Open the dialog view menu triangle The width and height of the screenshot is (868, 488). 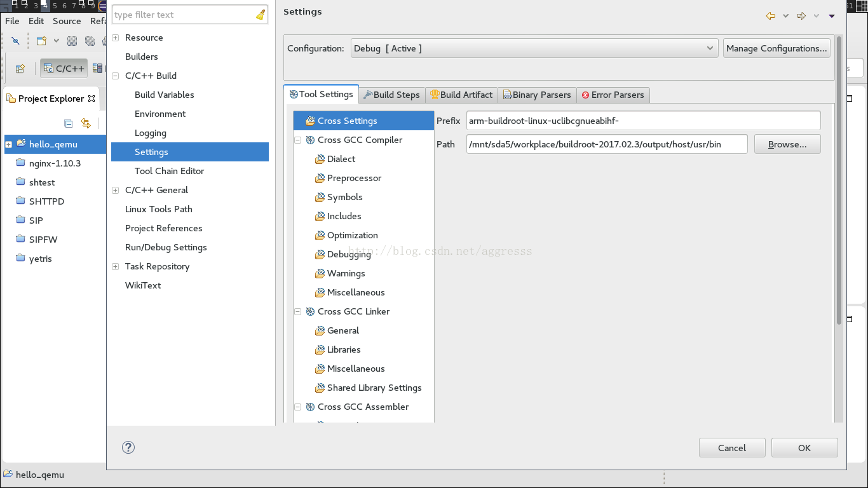[x=832, y=17]
